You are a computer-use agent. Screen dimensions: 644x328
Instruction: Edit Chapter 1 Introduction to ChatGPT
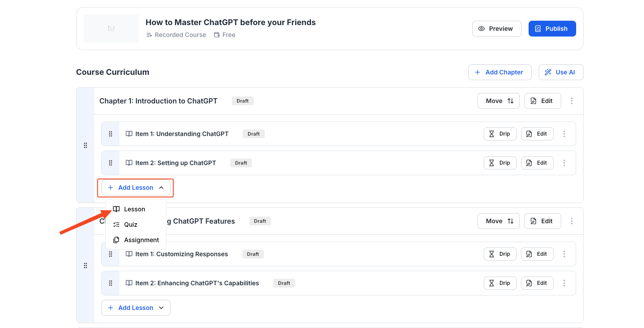coord(542,101)
